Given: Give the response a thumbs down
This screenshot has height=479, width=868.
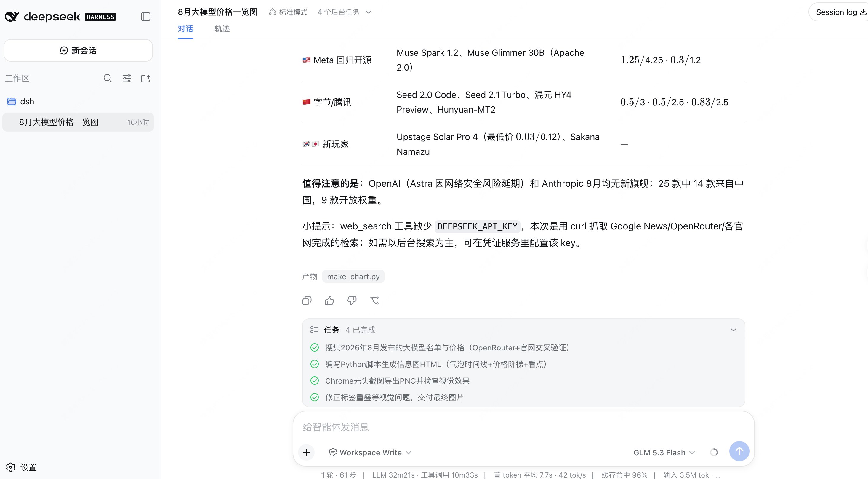Looking at the screenshot, I should pos(352,300).
